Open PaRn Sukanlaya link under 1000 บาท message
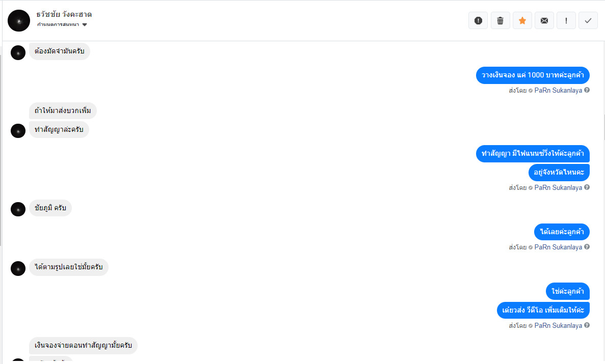Image resolution: width=605 pixels, height=364 pixels. (x=558, y=91)
